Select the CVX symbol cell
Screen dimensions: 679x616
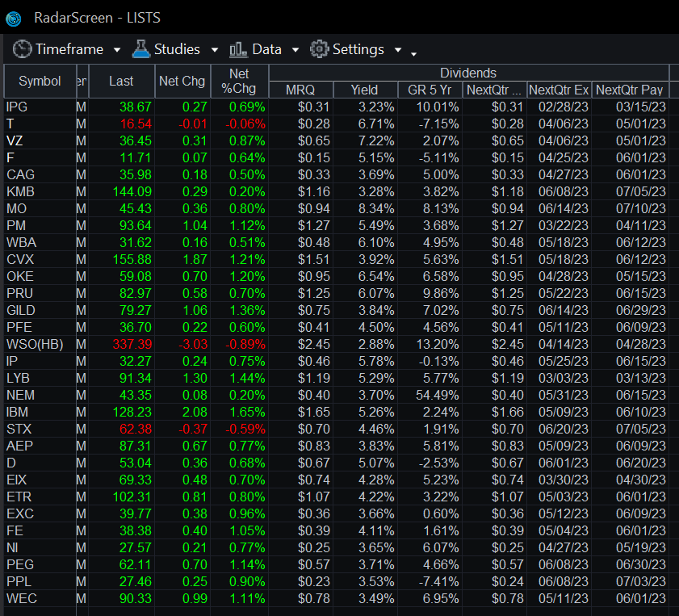point(40,259)
